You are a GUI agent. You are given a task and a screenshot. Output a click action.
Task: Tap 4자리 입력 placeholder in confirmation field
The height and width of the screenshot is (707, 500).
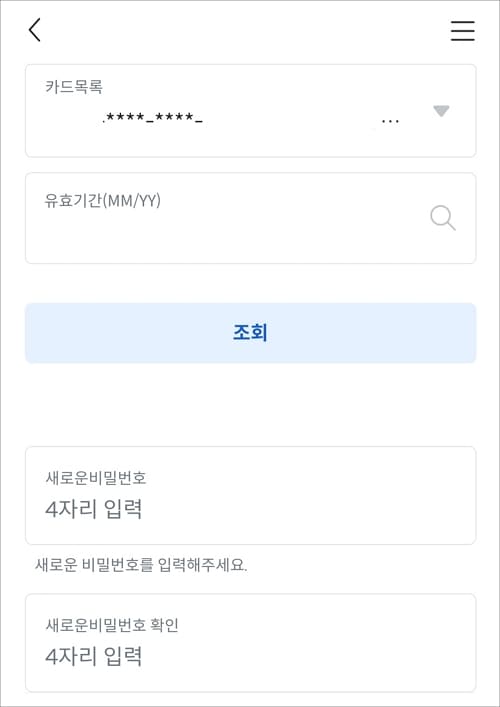(94, 656)
